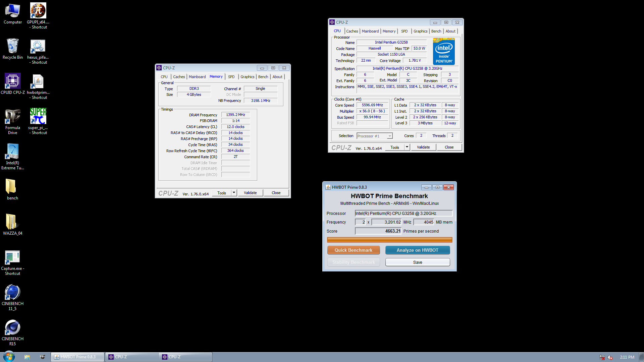Click the Frequency field showing 3,201.62
The height and width of the screenshot is (362, 644).
click(386, 222)
